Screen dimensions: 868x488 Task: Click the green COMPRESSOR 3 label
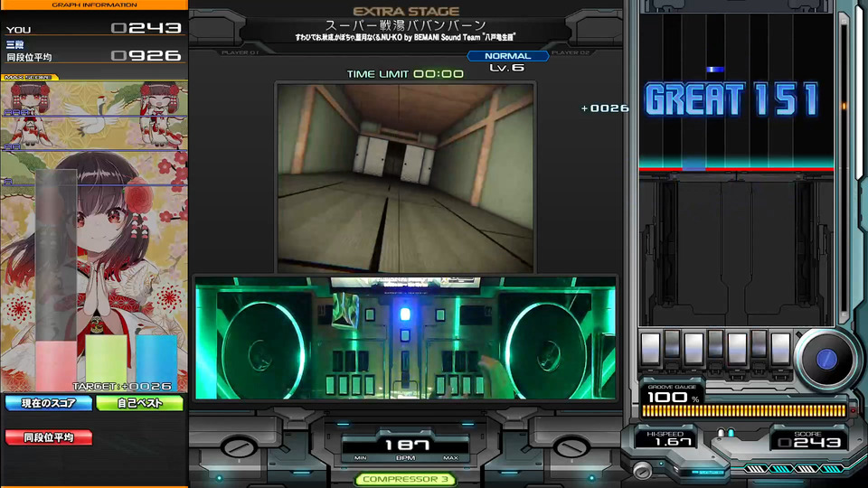(x=405, y=479)
